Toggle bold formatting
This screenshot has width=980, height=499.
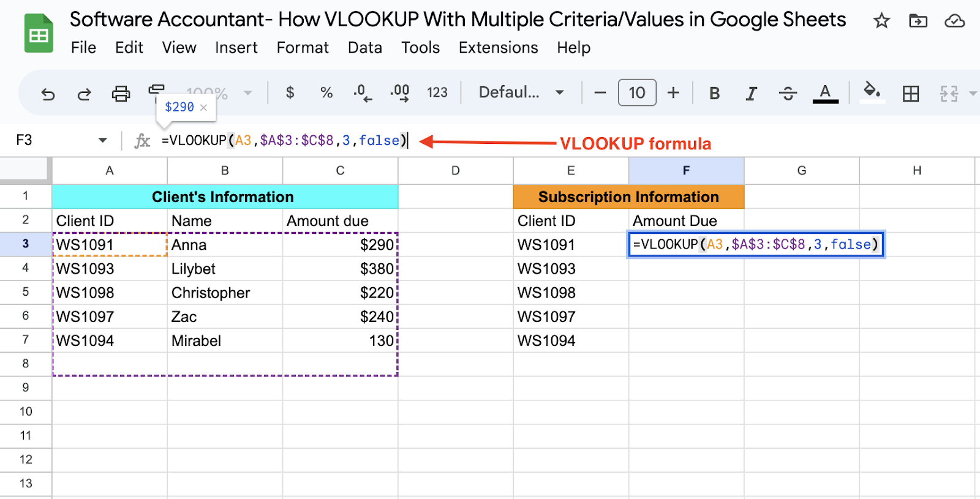714,93
